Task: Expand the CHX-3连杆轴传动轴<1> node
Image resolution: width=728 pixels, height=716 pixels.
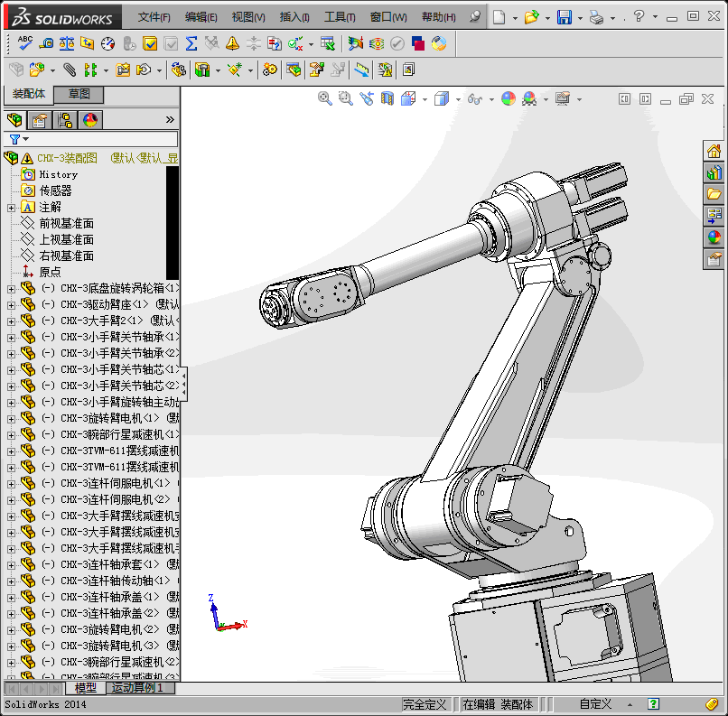Action: 11,581
